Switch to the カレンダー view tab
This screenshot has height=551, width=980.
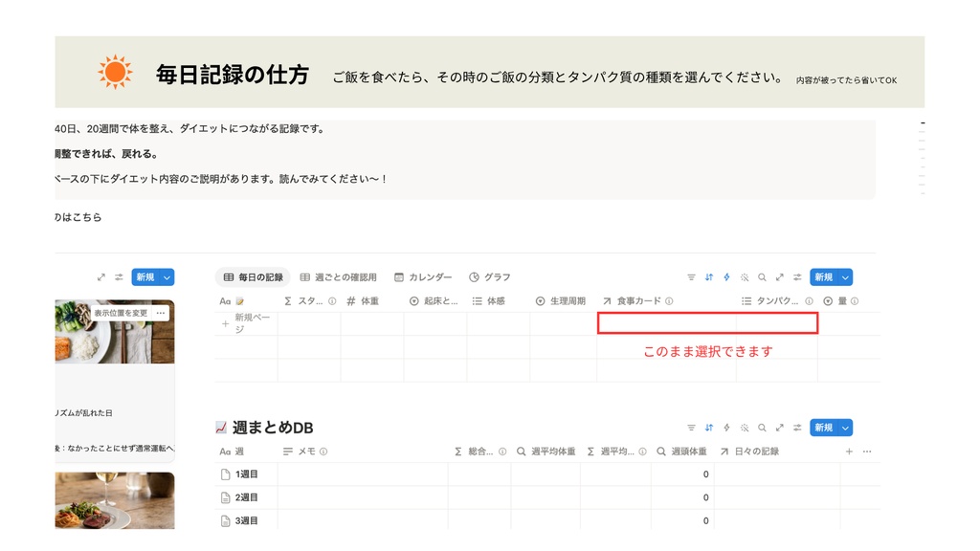coord(423,277)
